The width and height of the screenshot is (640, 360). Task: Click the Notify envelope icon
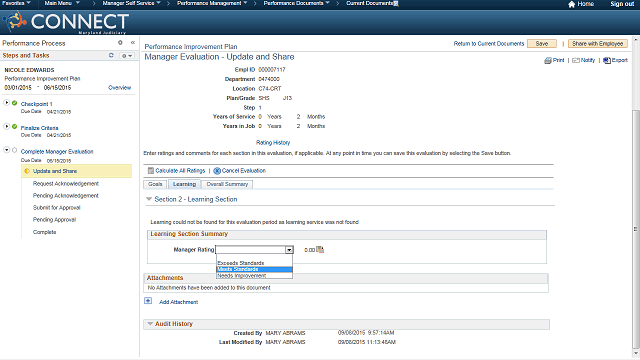pyautogui.click(x=576, y=60)
